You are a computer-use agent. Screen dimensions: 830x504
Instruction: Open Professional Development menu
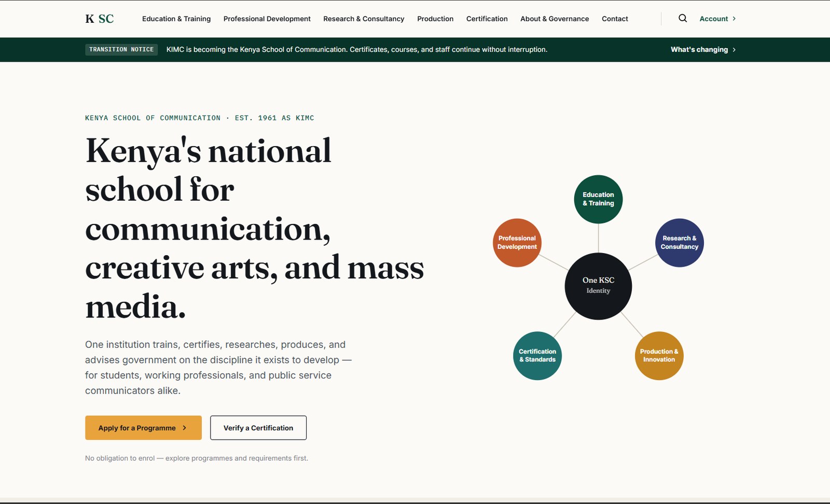(267, 19)
